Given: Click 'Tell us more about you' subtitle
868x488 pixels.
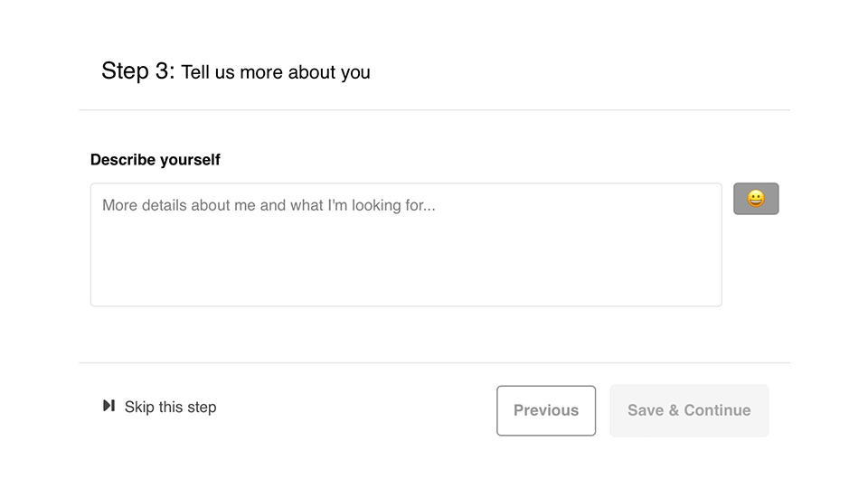Looking at the screenshot, I should pos(276,72).
